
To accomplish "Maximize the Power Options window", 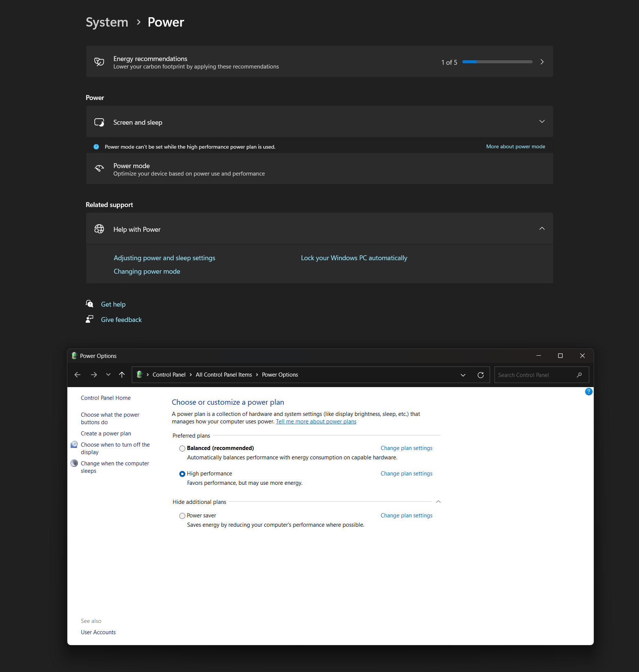I will pyautogui.click(x=560, y=356).
